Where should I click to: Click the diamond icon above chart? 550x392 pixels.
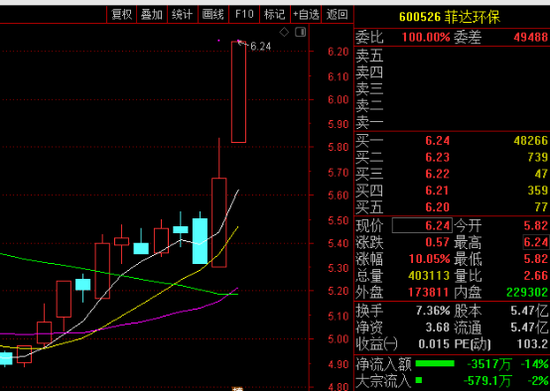click(x=284, y=32)
